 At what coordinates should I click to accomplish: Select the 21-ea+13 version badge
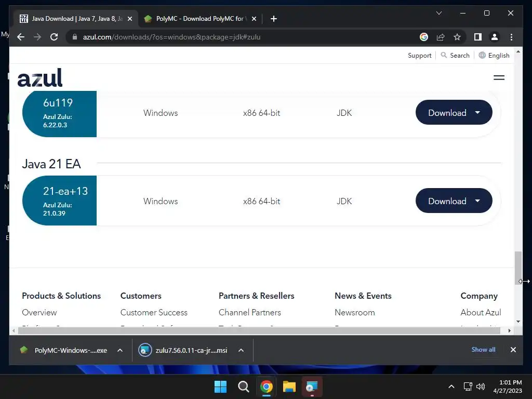click(x=59, y=201)
